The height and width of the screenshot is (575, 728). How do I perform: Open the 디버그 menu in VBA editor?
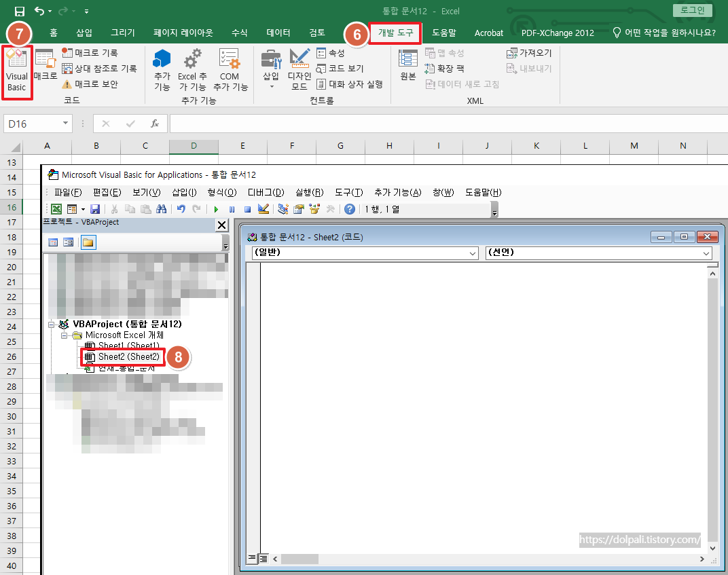point(266,192)
